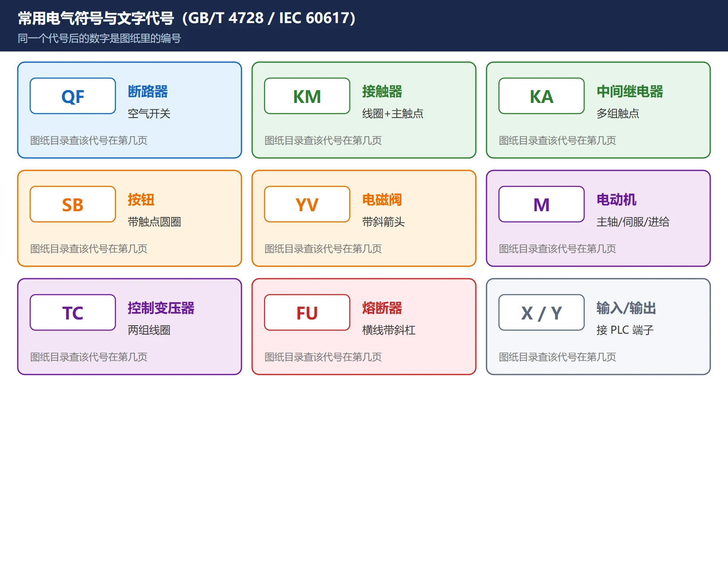This screenshot has height=568, width=728.
Task: Click the FU code badge
Action: click(307, 312)
